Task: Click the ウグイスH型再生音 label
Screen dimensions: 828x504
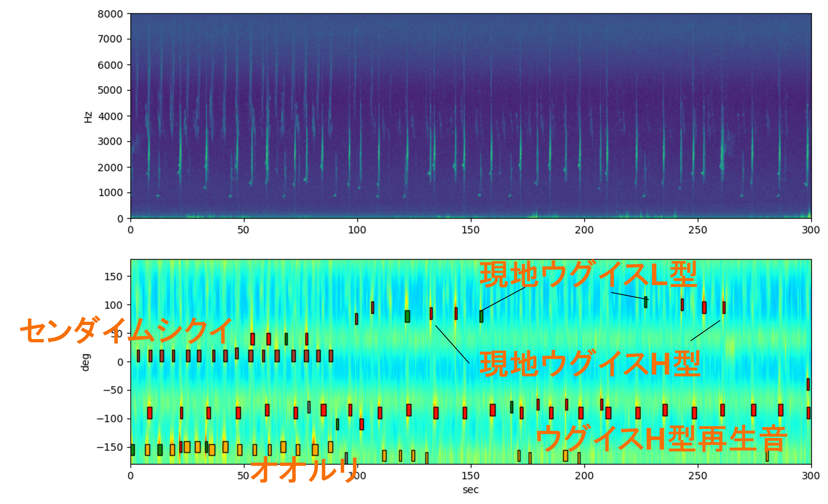Action: pyautogui.click(x=661, y=438)
